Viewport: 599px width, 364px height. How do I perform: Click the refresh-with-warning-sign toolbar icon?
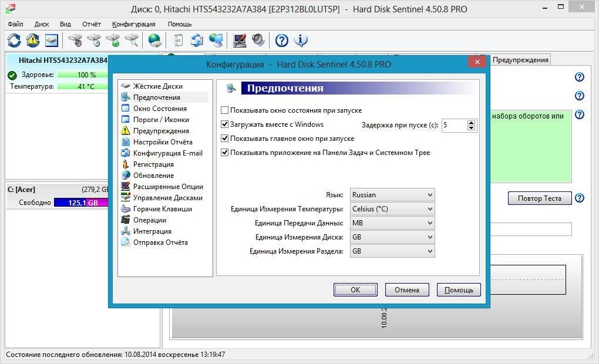point(33,40)
